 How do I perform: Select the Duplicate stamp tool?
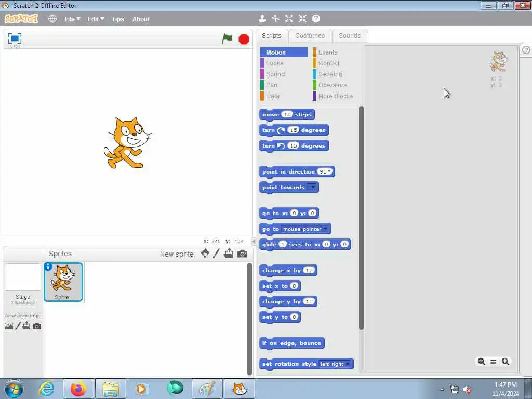click(262, 19)
